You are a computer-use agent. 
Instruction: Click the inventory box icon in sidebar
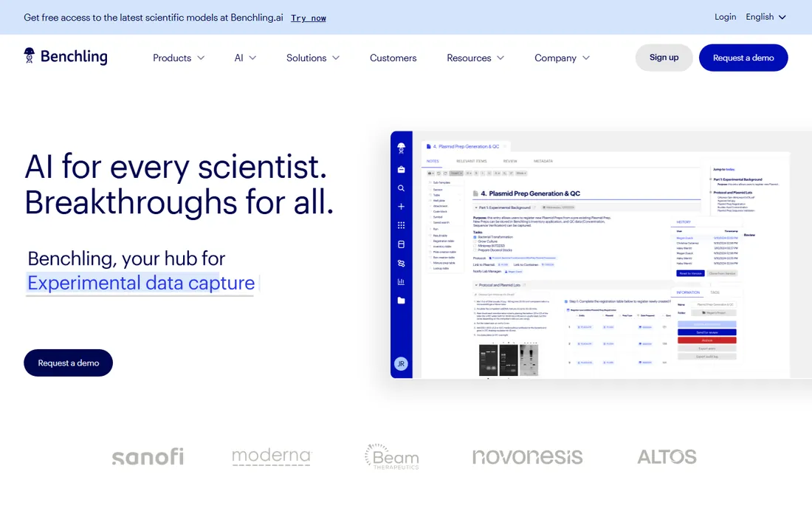pyautogui.click(x=401, y=244)
